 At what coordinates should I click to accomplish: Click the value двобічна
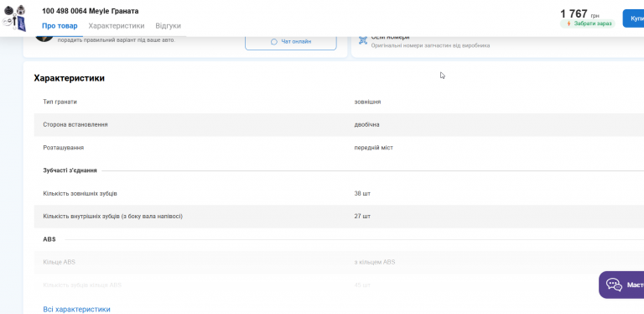366,124
